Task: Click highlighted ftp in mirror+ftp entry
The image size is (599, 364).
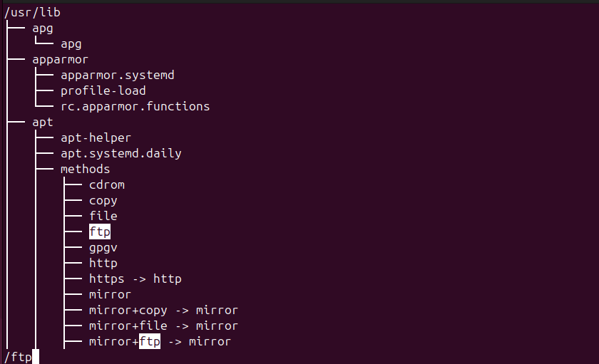Action: [149, 341]
